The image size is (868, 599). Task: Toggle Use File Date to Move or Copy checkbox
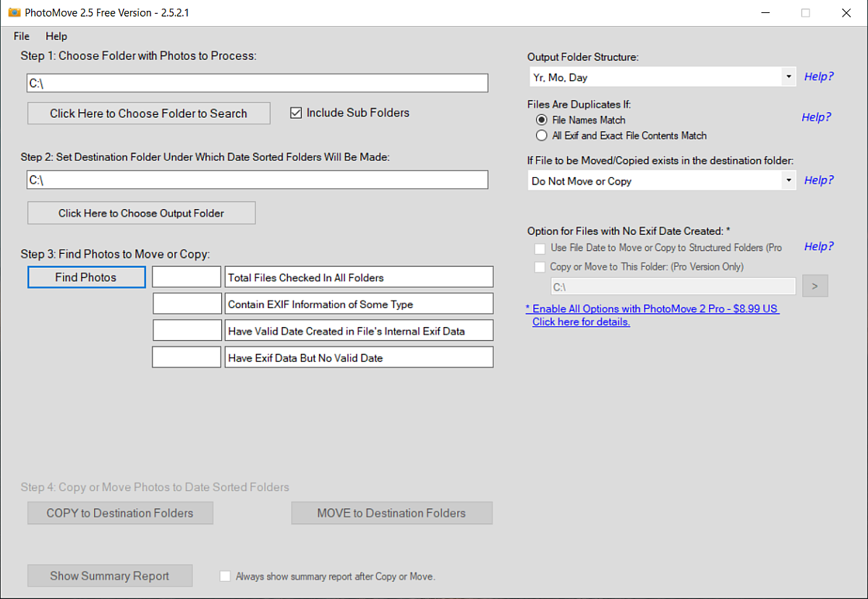tap(540, 248)
